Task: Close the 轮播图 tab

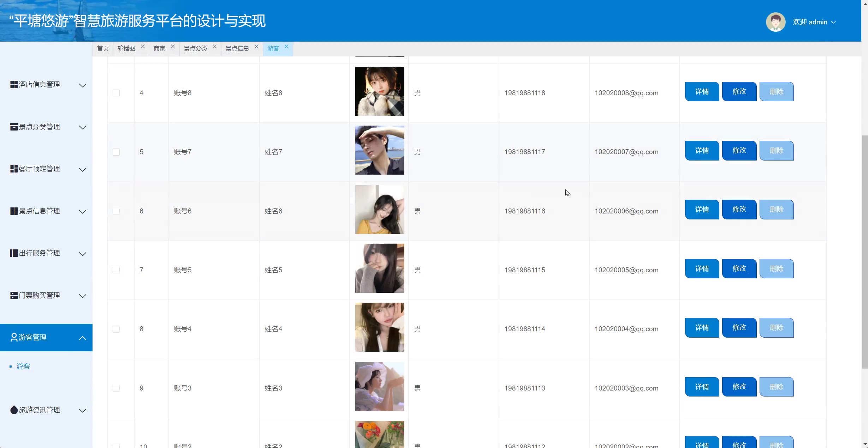Action: [x=143, y=47]
